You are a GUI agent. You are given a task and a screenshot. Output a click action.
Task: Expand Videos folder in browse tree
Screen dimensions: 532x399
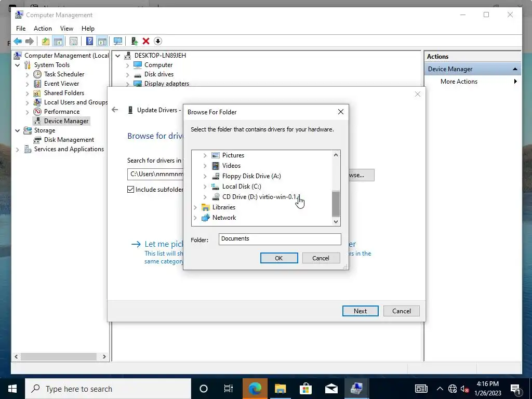pyautogui.click(x=205, y=166)
